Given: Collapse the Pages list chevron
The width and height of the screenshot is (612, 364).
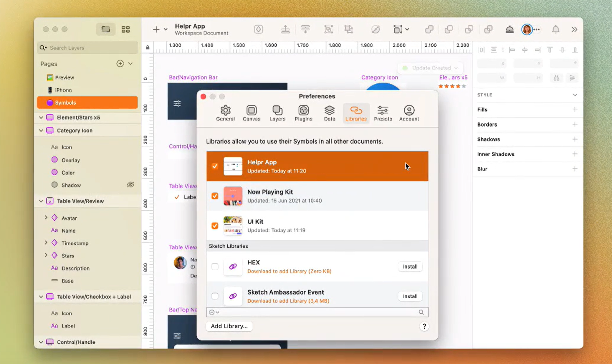Looking at the screenshot, I should (x=130, y=64).
